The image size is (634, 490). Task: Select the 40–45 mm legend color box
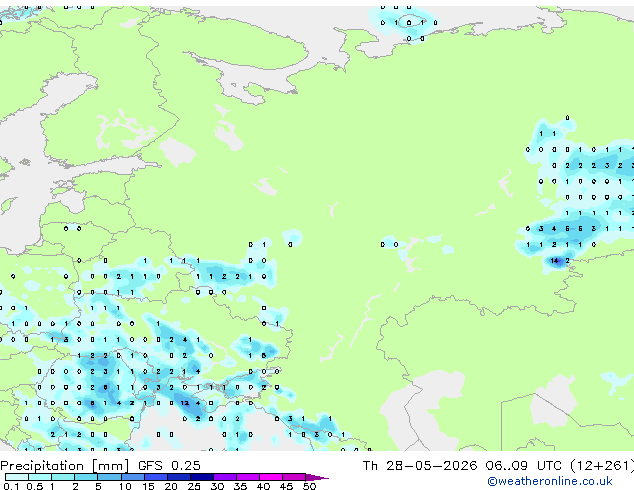[271, 477]
